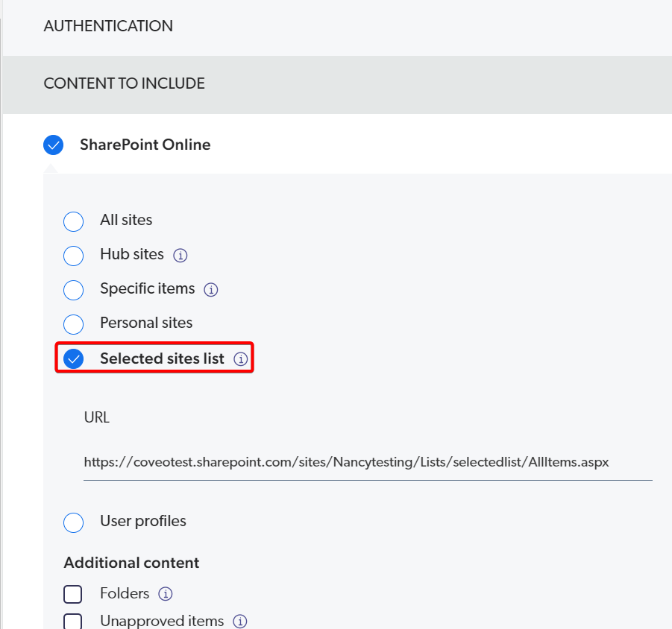The height and width of the screenshot is (629, 672).
Task: Click the Selected sites list label text
Action: click(x=162, y=358)
